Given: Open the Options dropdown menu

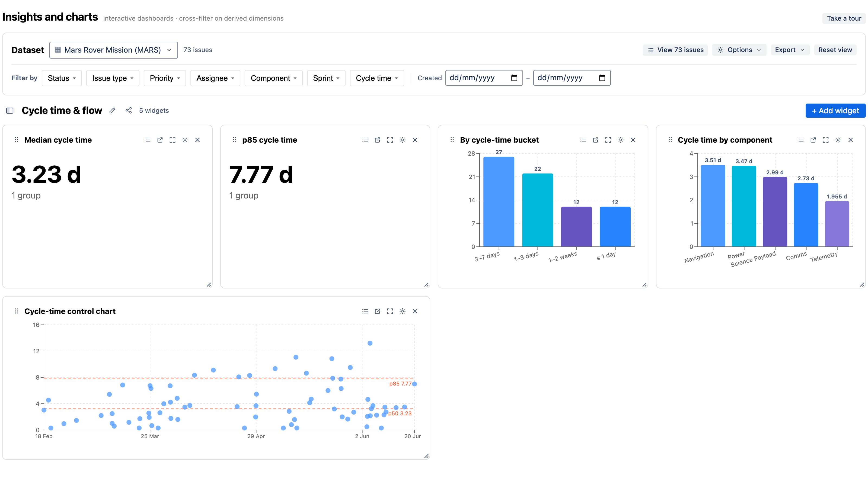Looking at the screenshot, I should [x=739, y=50].
